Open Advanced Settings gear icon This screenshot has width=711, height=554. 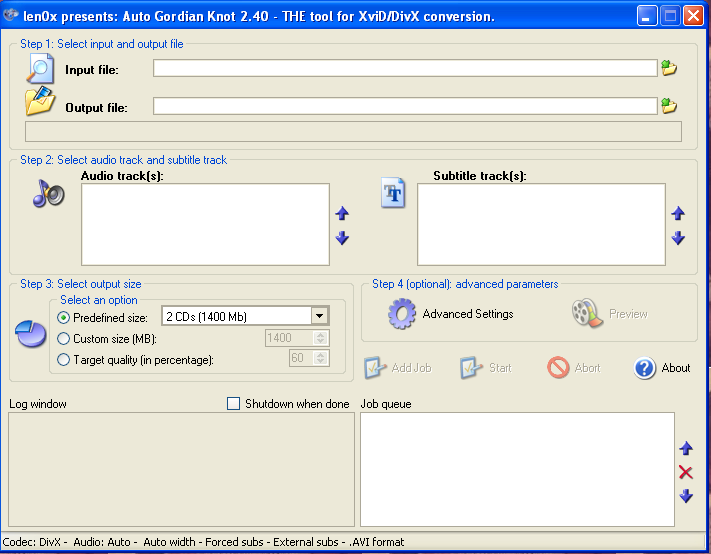(402, 314)
